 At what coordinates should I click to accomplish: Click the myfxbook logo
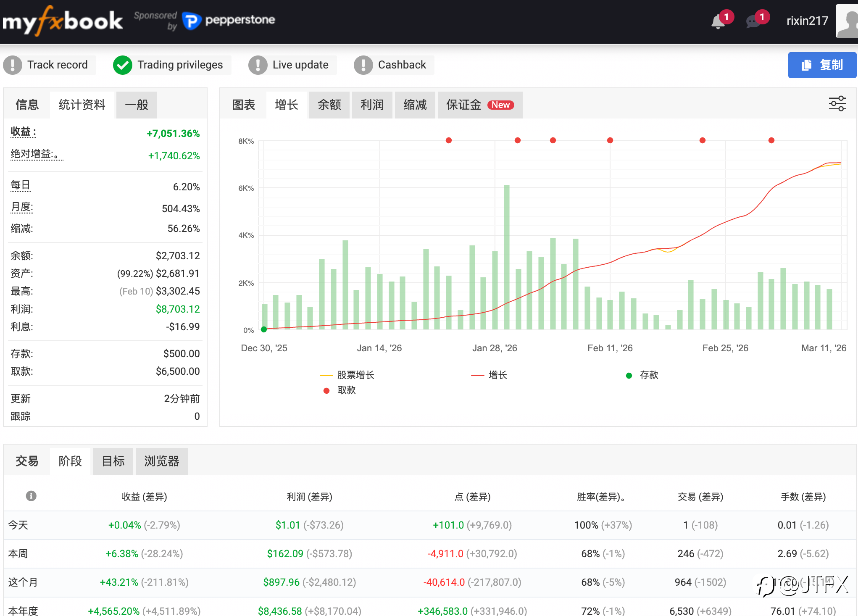click(x=63, y=21)
